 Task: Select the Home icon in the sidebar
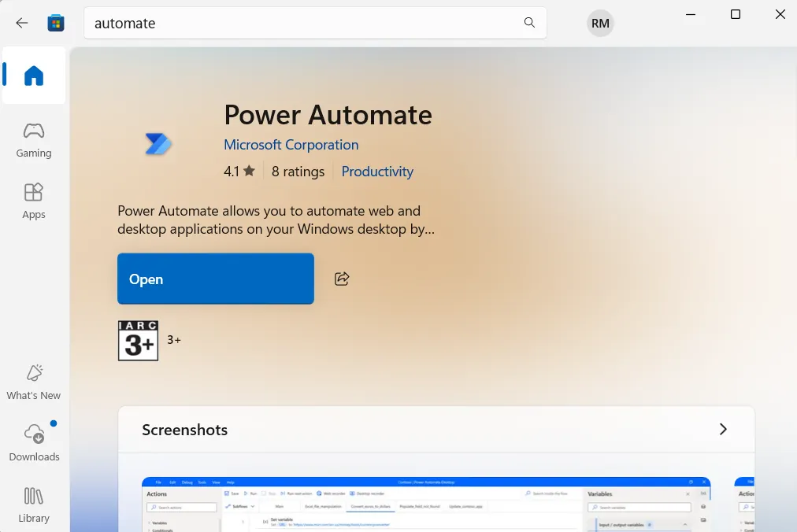tap(33, 76)
